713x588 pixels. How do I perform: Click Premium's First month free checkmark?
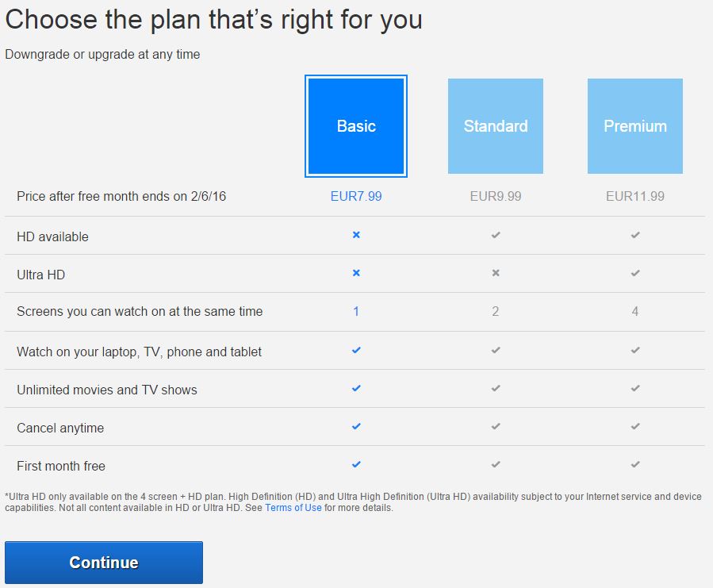click(635, 465)
